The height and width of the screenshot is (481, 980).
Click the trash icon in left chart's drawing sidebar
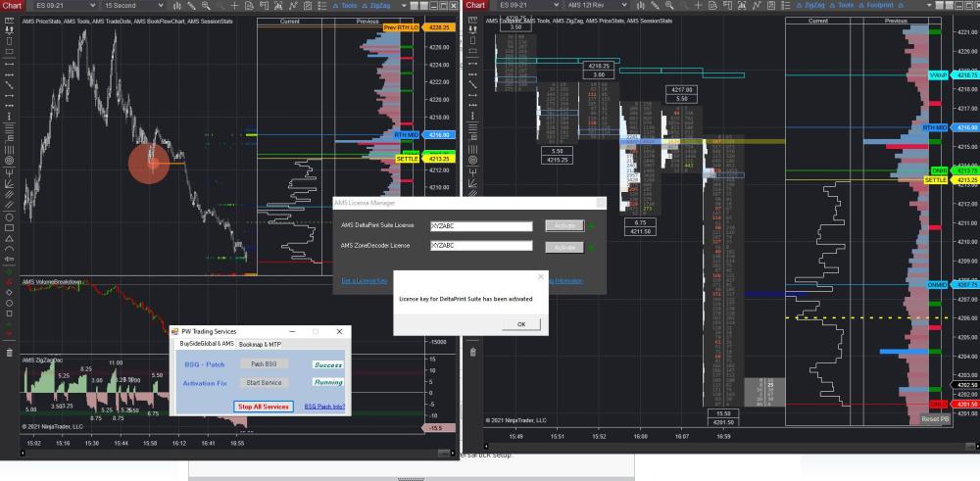(x=9, y=352)
